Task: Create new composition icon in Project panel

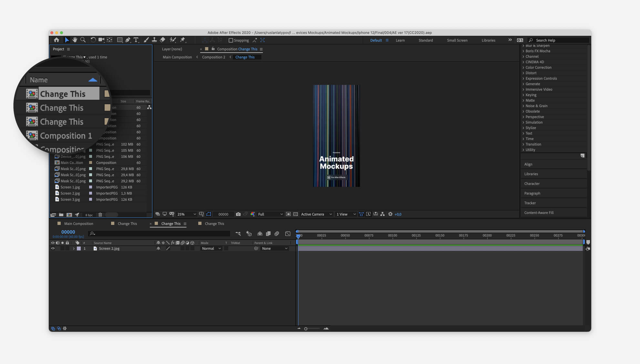Action: pyautogui.click(x=69, y=215)
